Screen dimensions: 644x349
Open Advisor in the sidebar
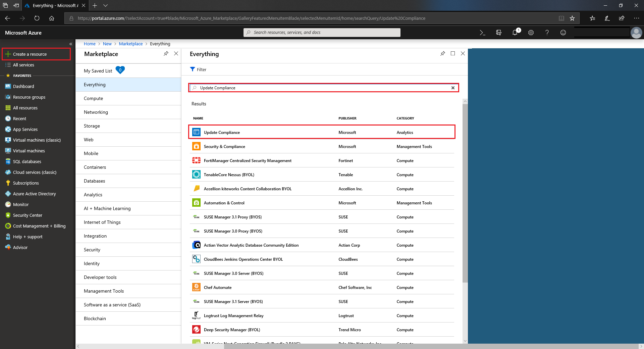coord(20,247)
